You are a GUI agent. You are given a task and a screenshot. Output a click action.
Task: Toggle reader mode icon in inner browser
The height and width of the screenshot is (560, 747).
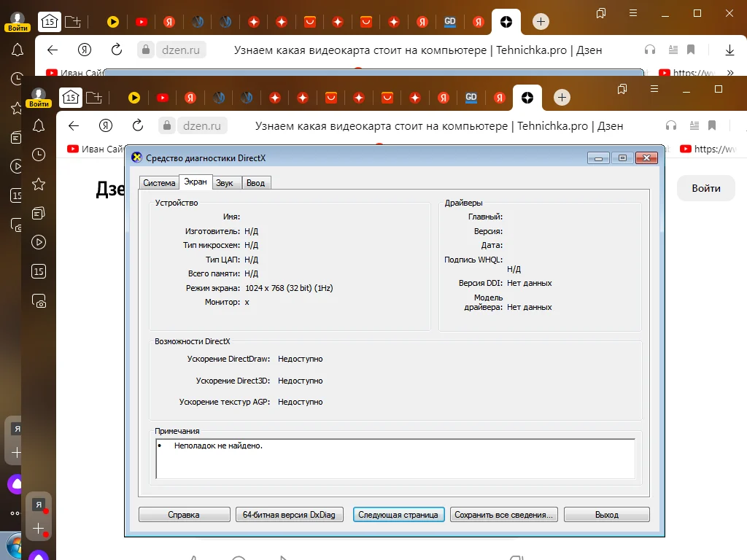(694, 125)
